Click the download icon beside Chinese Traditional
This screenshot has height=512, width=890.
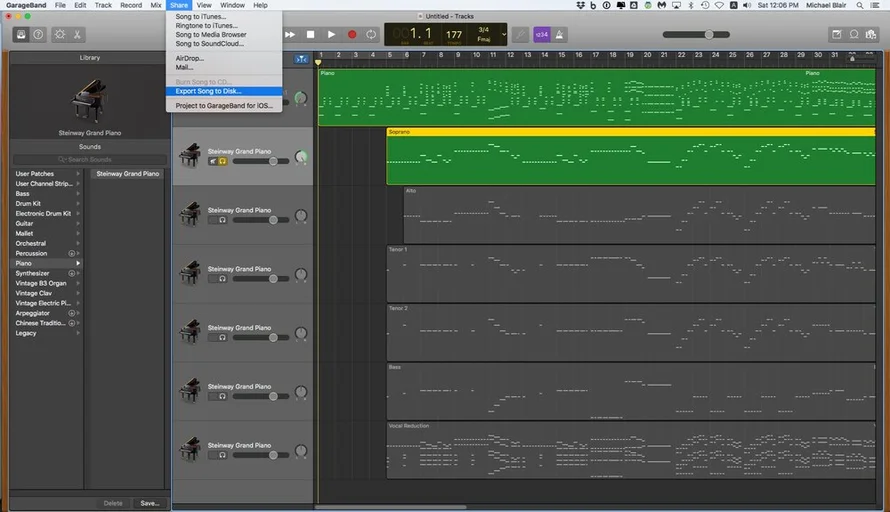pyautogui.click(x=72, y=323)
